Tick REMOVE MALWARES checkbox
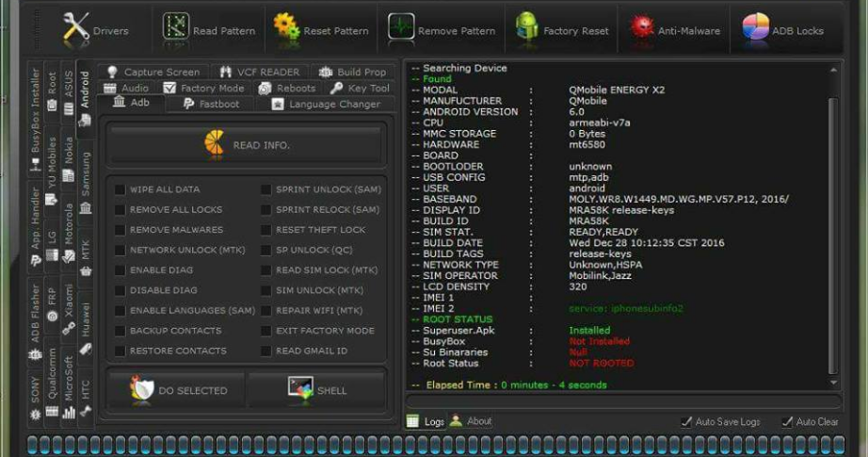 pyautogui.click(x=121, y=229)
